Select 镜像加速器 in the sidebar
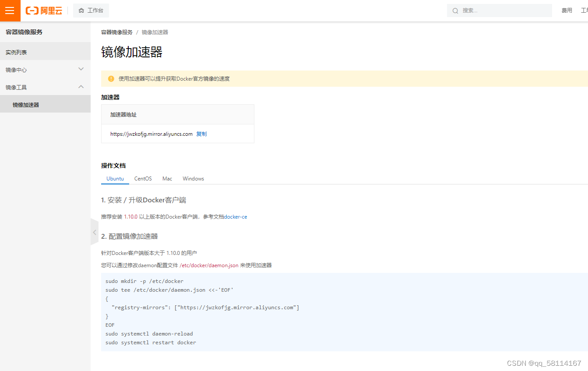 pos(45,105)
